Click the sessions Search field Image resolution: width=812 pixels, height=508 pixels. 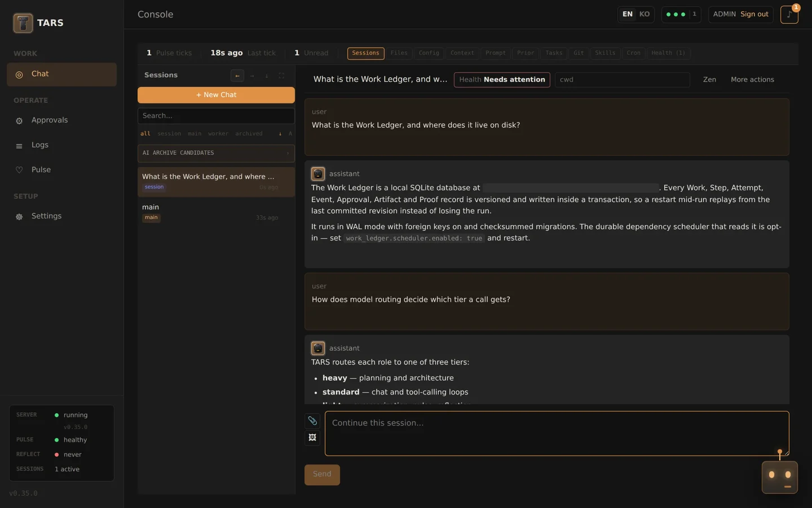(216, 116)
